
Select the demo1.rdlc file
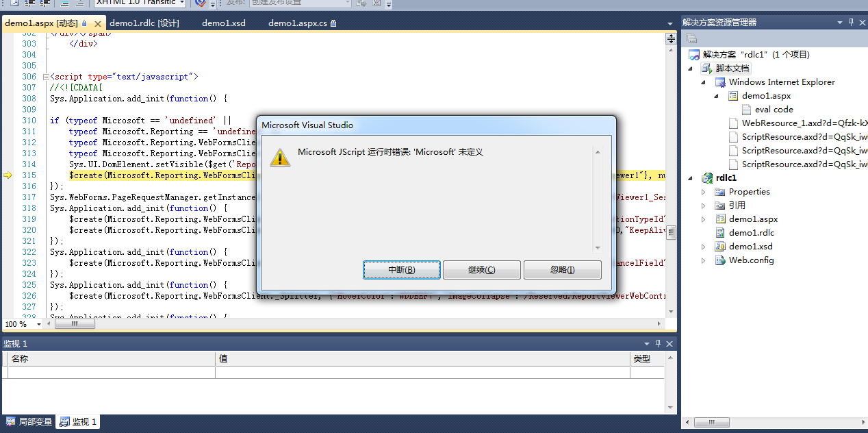click(752, 232)
